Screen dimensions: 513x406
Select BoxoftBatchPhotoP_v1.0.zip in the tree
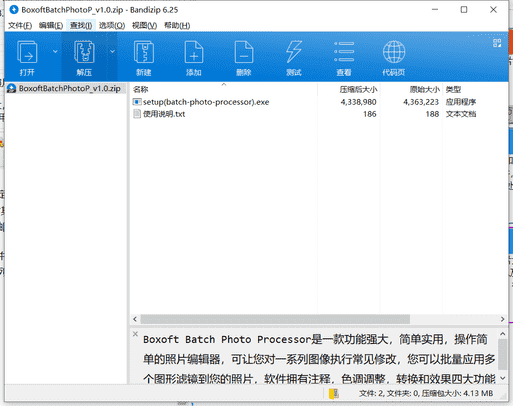click(x=69, y=88)
